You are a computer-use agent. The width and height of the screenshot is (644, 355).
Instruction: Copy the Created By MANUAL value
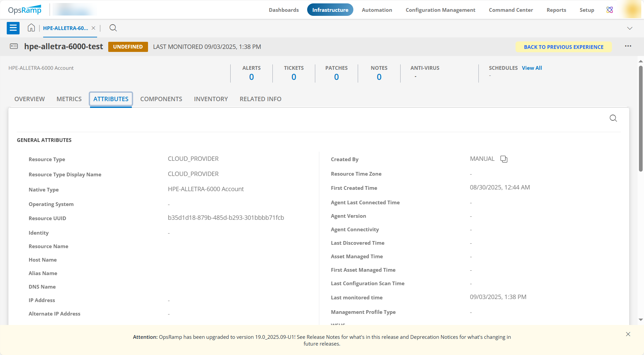tap(504, 159)
